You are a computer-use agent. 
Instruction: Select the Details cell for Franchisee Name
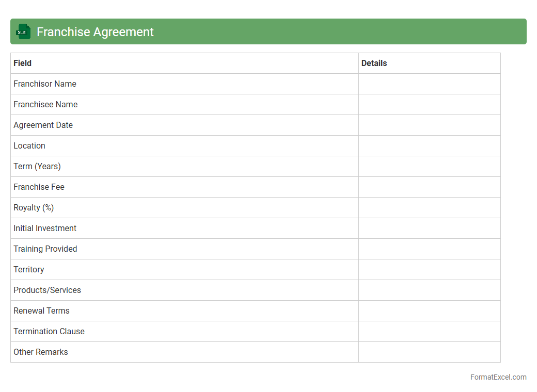pos(429,105)
